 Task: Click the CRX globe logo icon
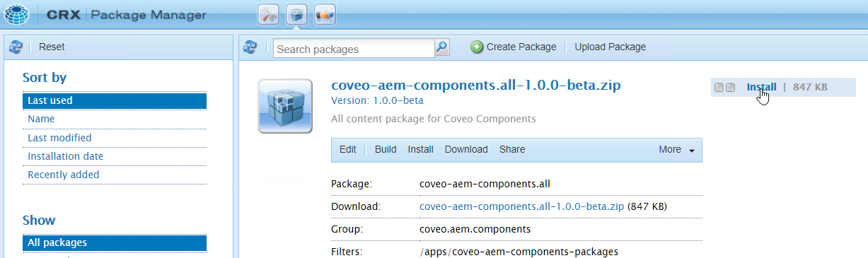[x=16, y=14]
